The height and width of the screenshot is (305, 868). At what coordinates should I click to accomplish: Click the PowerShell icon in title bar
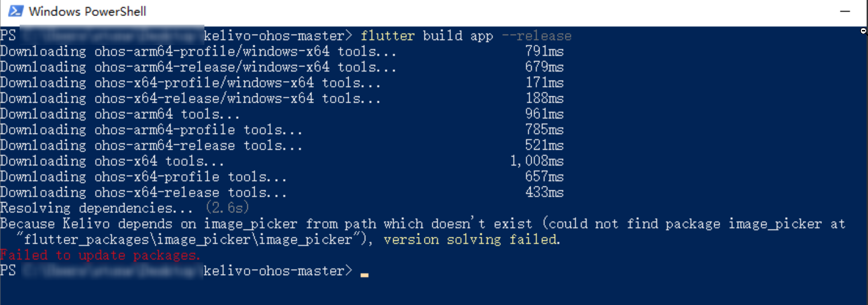click(x=15, y=11)
